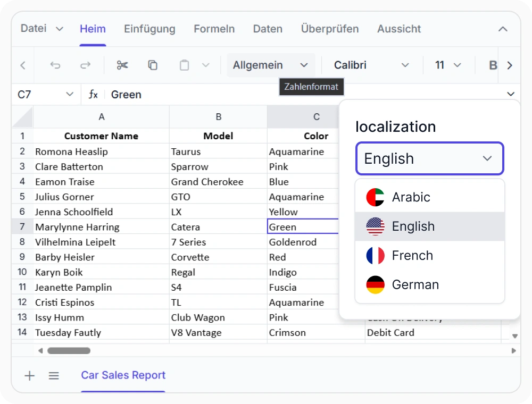The image size is (532, 404).
Task: Select the cell Indigo
Action: click(x=303, y=272)
